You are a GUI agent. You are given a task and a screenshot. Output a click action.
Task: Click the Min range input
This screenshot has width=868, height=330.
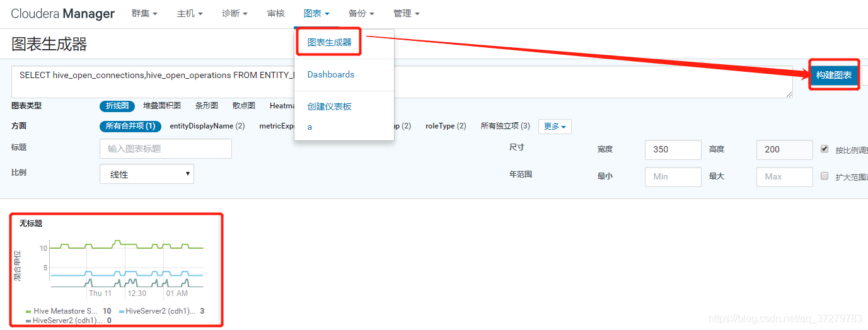coord(673,176)
